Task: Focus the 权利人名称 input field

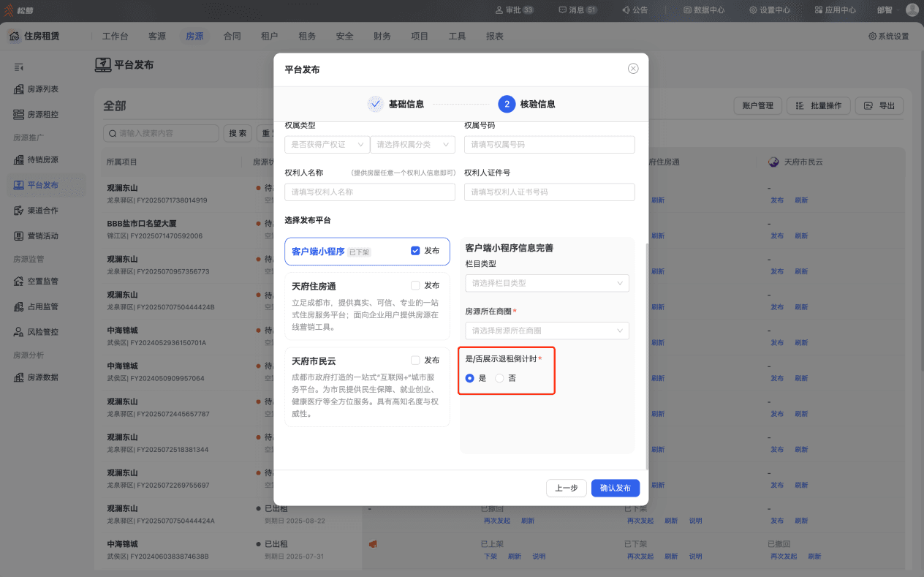Action: click(x=370, y=192)
